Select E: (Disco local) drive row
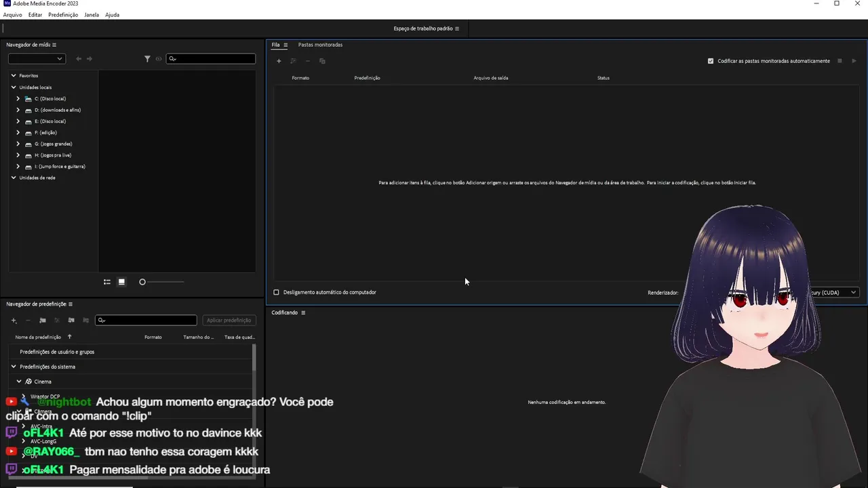Viewport: 868px width, 488px height. click(x=50, y=121)
